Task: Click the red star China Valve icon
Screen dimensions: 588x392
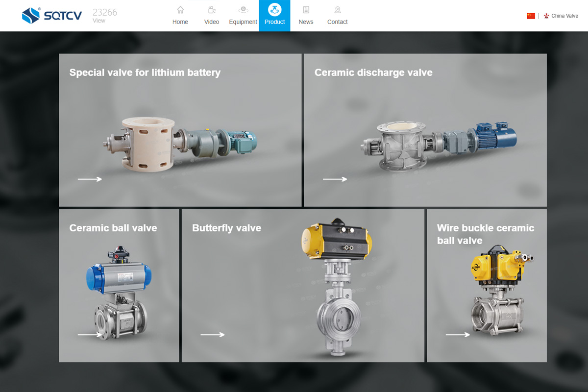Action: (x=546, y=16)
